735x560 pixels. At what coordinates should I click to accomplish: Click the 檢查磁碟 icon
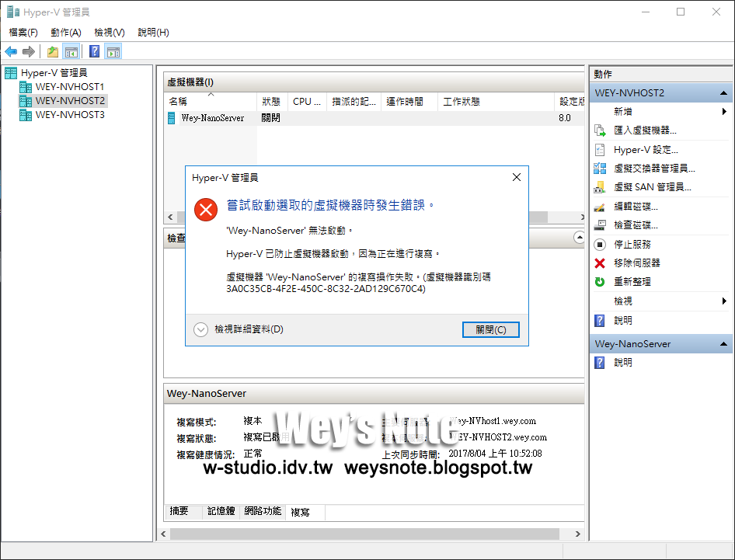(x=600, y=225)
